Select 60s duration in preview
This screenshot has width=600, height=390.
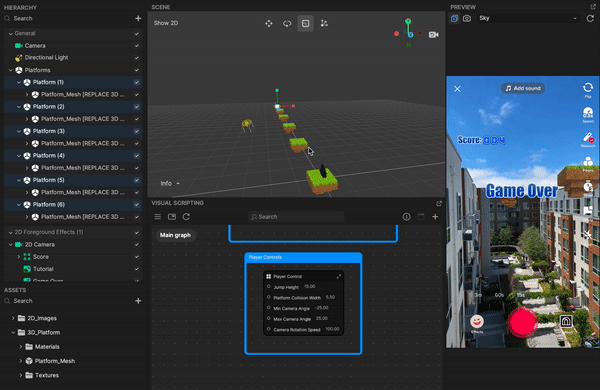tap(499, 295)
